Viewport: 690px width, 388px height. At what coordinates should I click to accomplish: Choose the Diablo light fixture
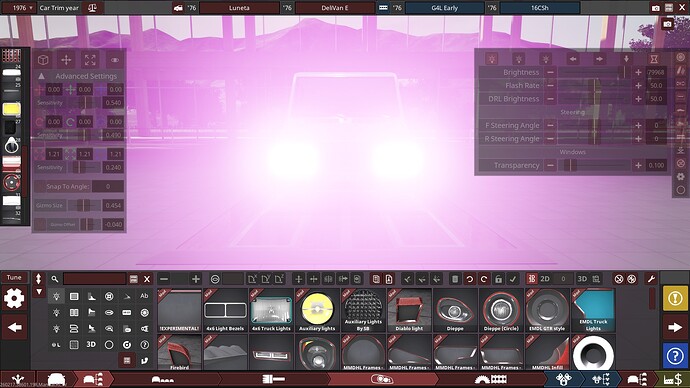click(409, 310)
